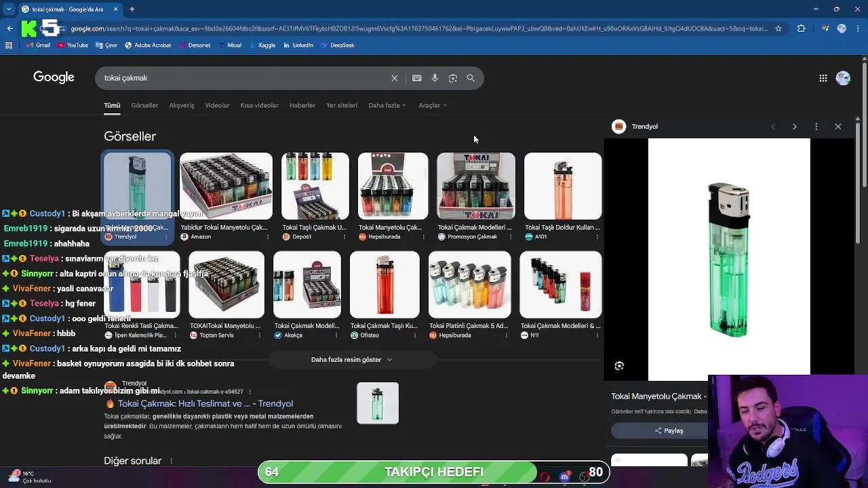Open the browser extensions puzzle icon
Viewport: 868px width, 488px height.
[x=802, y=28]
